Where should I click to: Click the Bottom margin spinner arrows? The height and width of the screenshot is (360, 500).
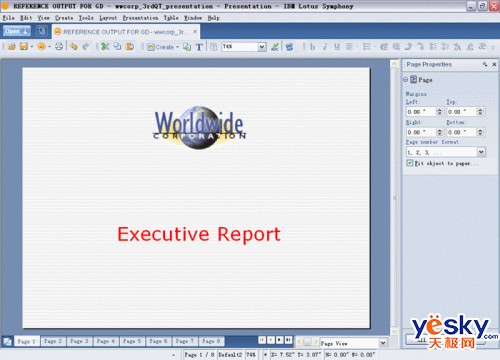coord(480,132)
